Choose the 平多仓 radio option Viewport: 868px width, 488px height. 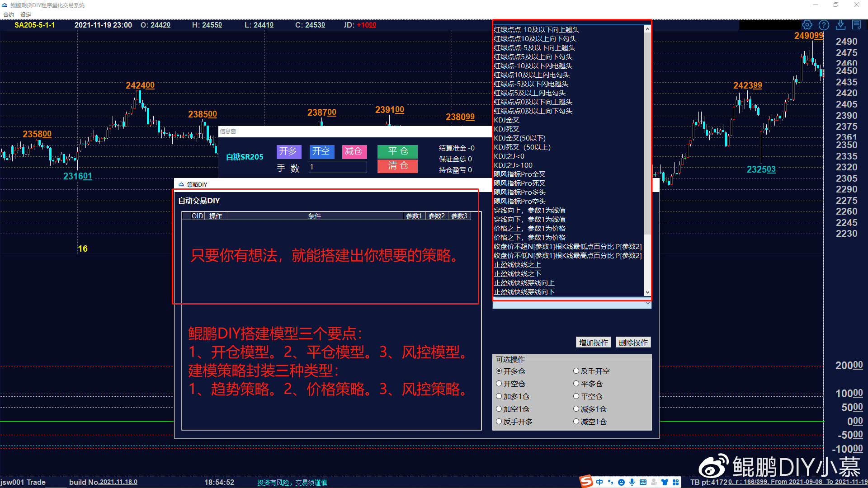[x=576, y=384]
